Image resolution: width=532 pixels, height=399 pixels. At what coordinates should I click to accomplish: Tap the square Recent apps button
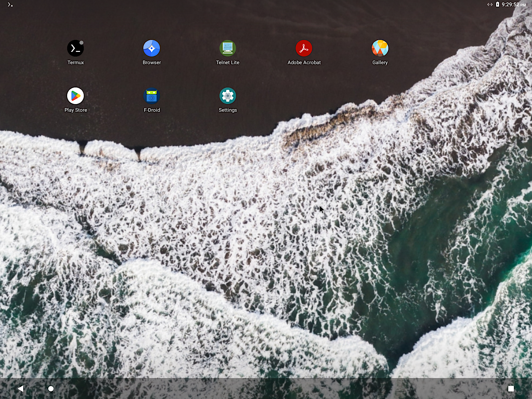click(511, 389)
